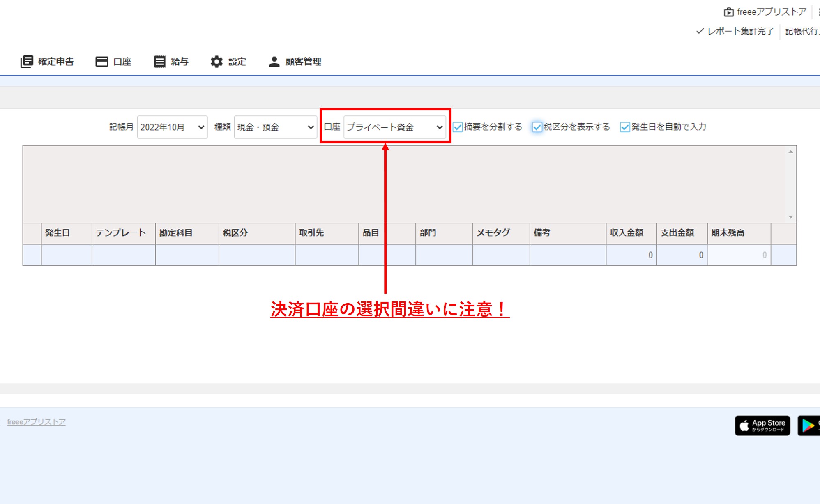
Task: Click the 給与 payslip icon
Action: [159, 62]
